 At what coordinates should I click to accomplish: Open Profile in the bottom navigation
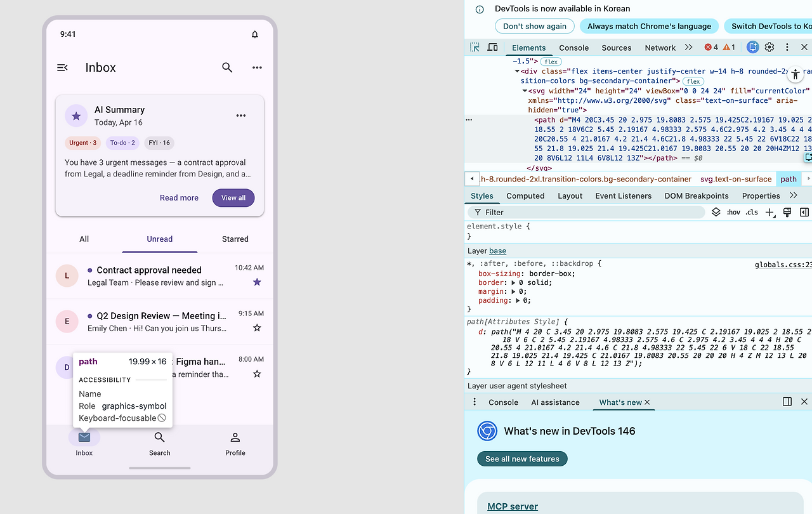pyautogui.click(x=235, y=443)
